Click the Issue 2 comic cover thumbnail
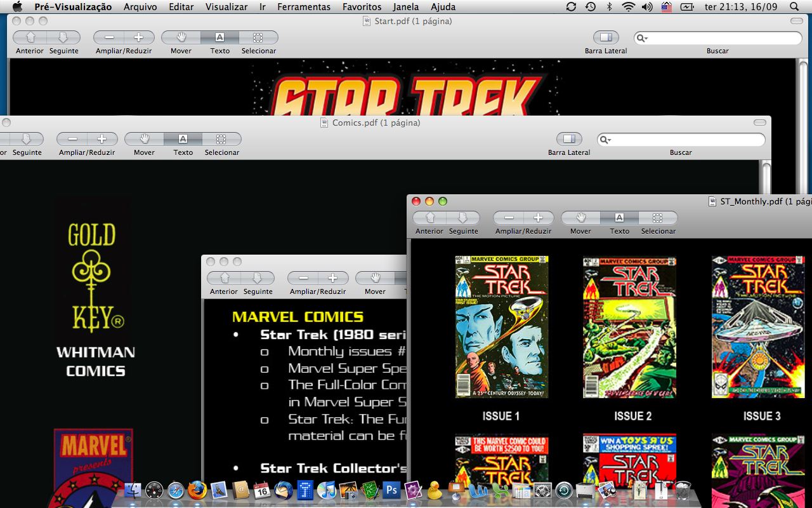Image resolution: width=812 pixels, height=508 pixels. coord(629,327)
